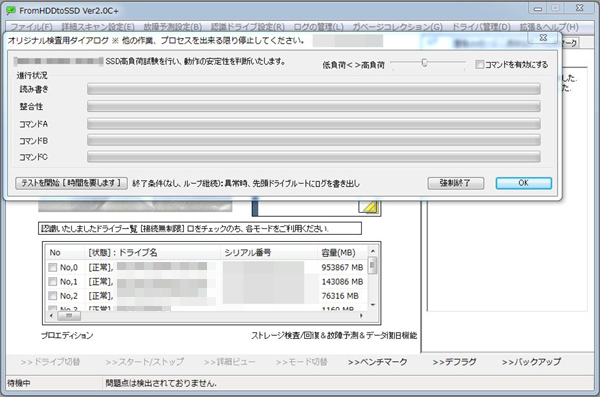600x397 pixels.
Task: Open the ガベージコレクション(G) menu
Action: (397, 27)
